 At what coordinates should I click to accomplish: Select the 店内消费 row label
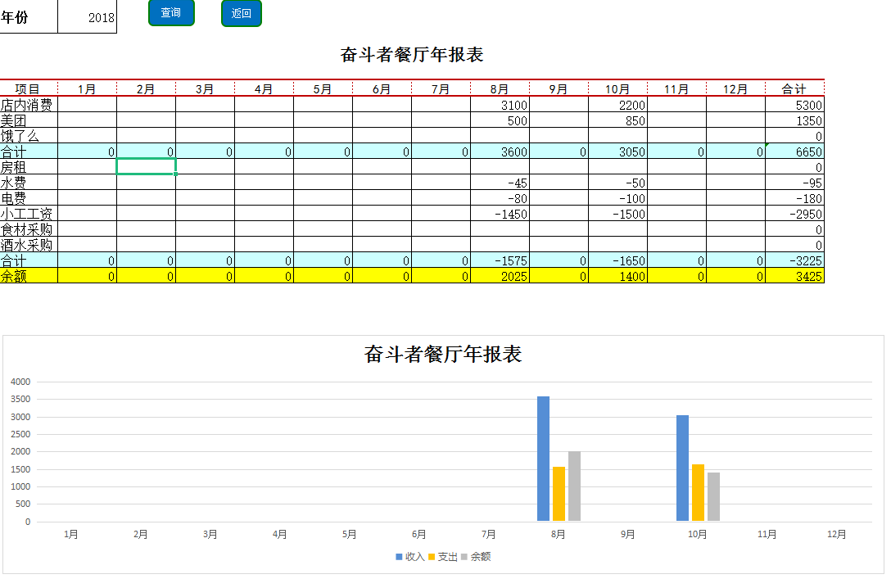(x=29, y=105)
